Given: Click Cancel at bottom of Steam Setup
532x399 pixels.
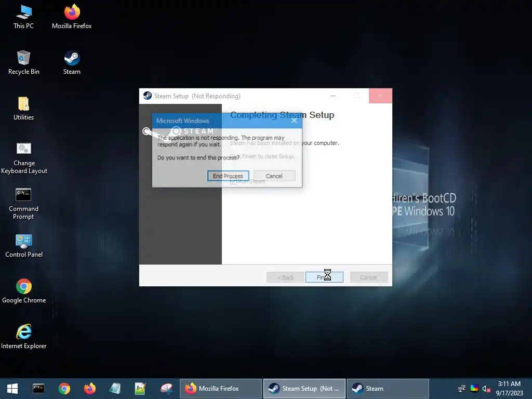Looking at the screenshot, I should click(369, 277).
